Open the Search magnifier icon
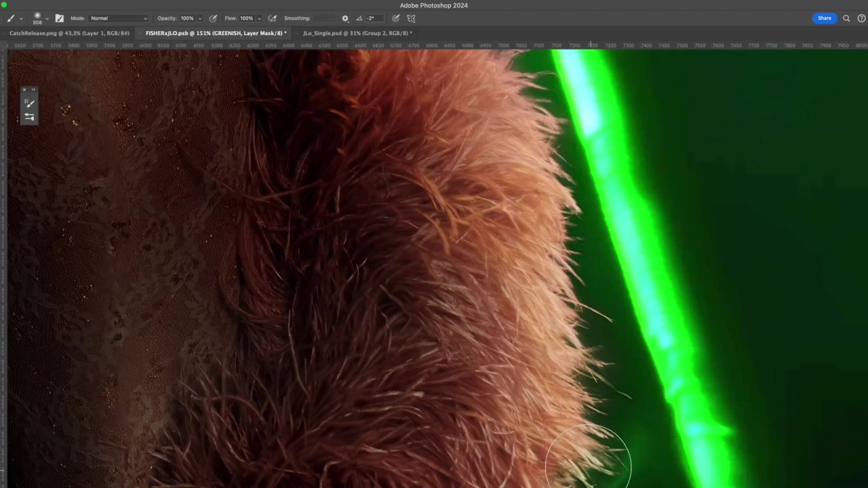Screen dimensions: 868x488 tap(846, 18)
